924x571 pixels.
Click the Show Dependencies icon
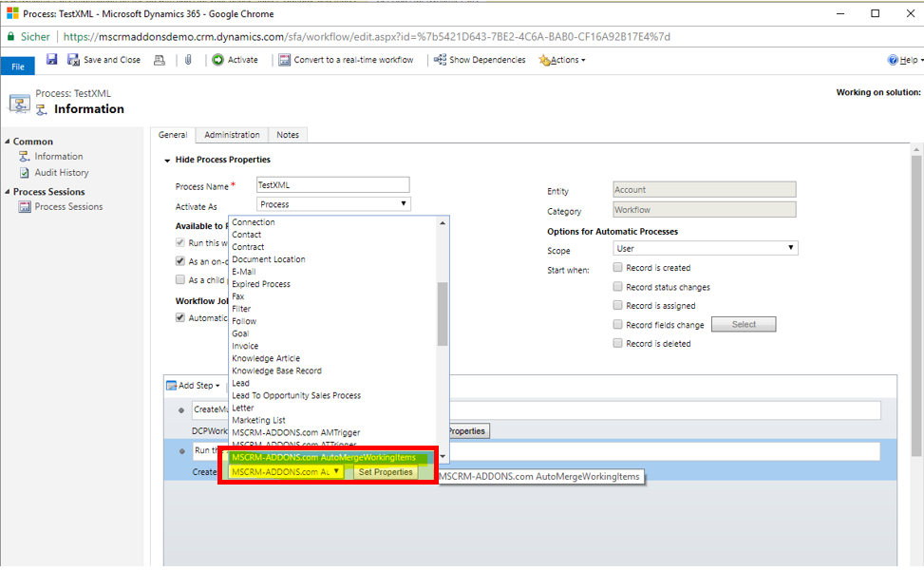440,60
